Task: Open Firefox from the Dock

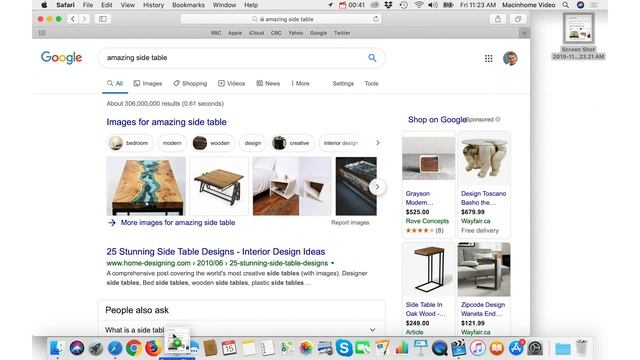Action: tap(153, 348)
